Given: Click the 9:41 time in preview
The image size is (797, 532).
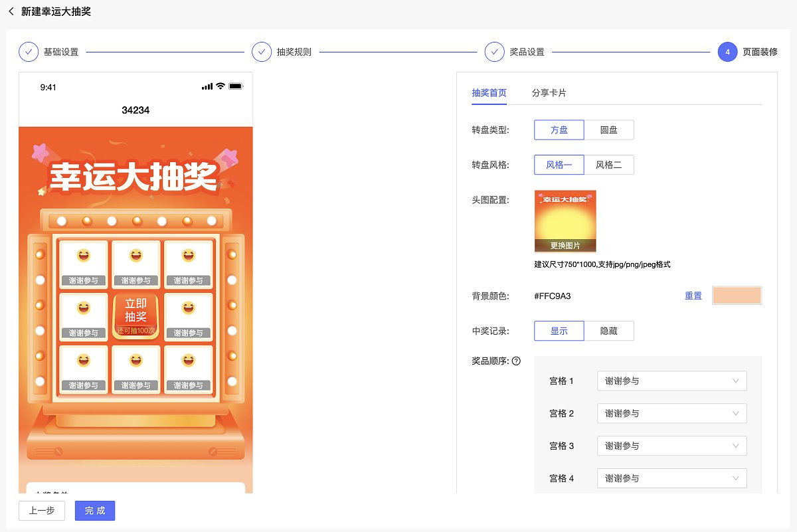Looking at the screenshot, I should coord(48,87).
